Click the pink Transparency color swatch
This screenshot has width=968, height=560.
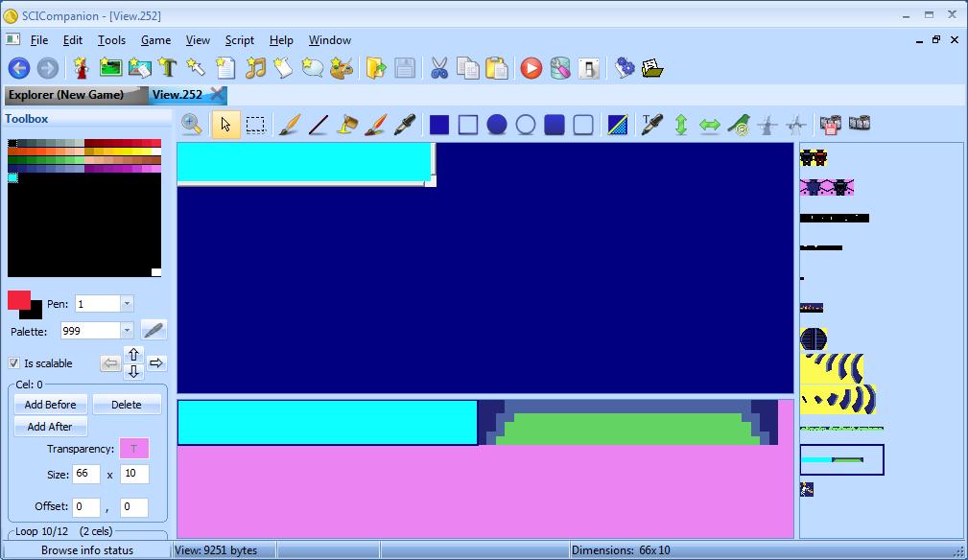tap(133, 449)
